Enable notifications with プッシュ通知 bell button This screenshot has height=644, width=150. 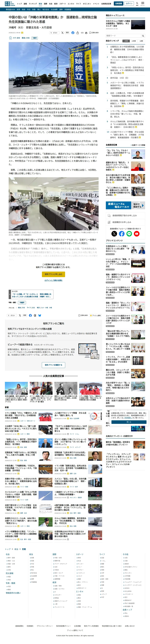95,315
